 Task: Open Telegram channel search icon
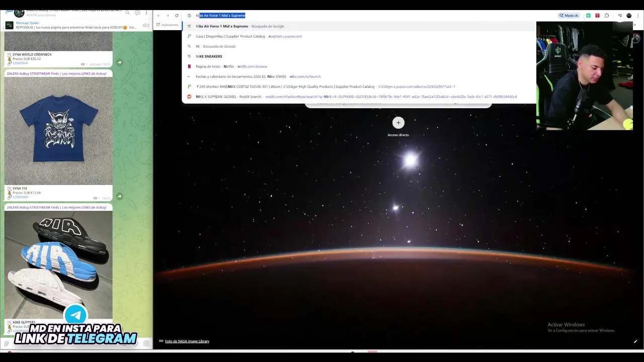128,13
